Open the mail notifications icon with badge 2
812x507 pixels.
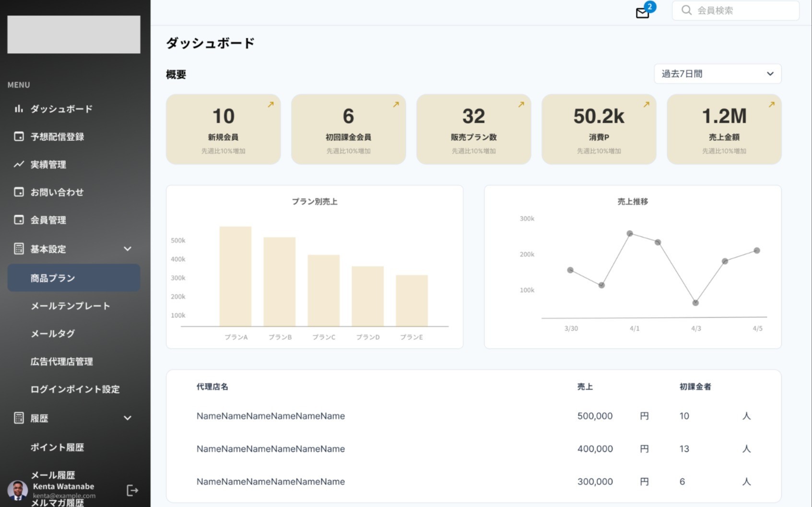coord(642,13)
